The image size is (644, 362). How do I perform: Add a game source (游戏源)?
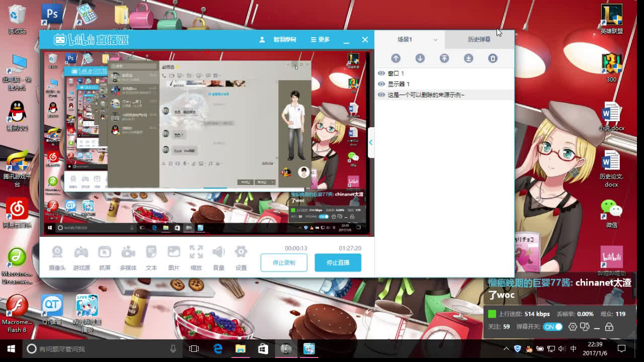pyautogui.click(x=81, y=258)
